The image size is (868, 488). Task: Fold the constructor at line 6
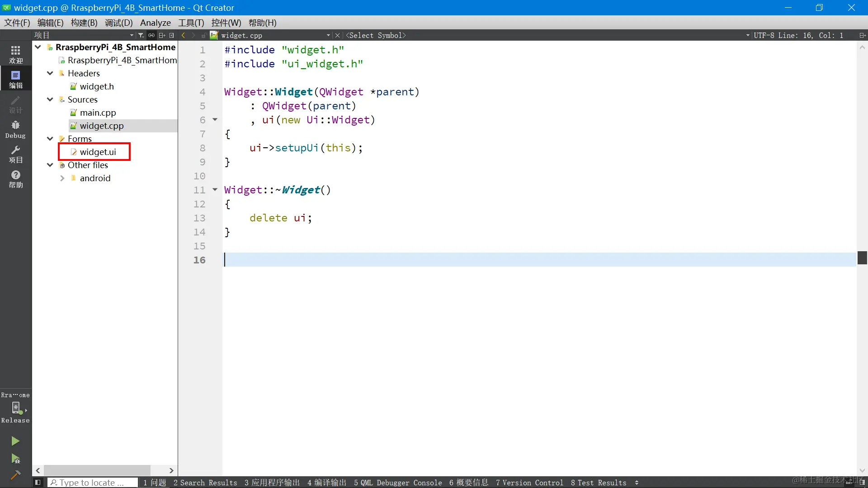click(215, 120)
